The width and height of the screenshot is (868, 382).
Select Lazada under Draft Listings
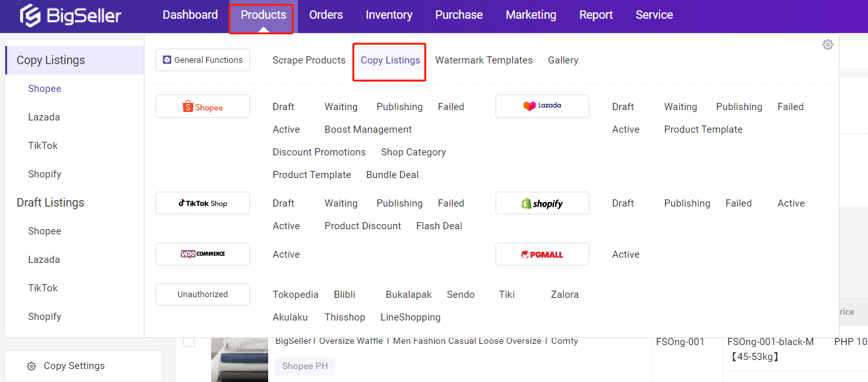(43, 259)
